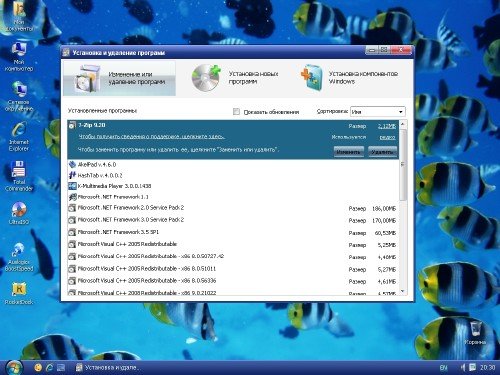Screen dimensions: 500x375
Task: Open My Documents desktop icon
Action: (19, 17)
